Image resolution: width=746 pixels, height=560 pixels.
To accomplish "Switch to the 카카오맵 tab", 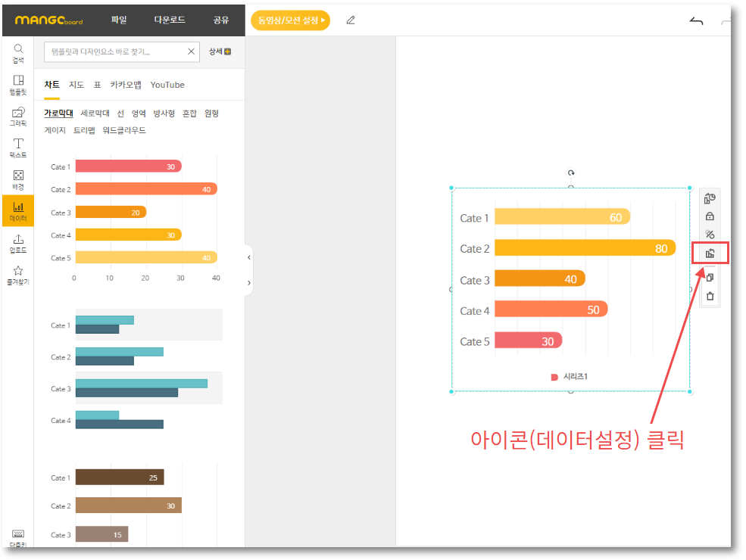I will (x=126, y=85).
